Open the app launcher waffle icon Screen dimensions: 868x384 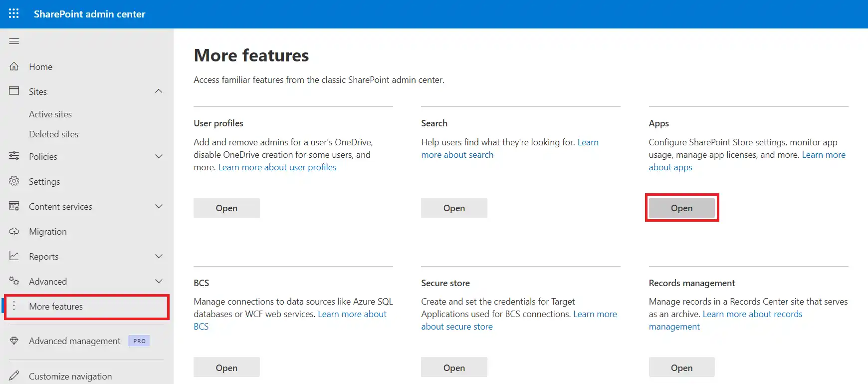(x=14, y=13)
